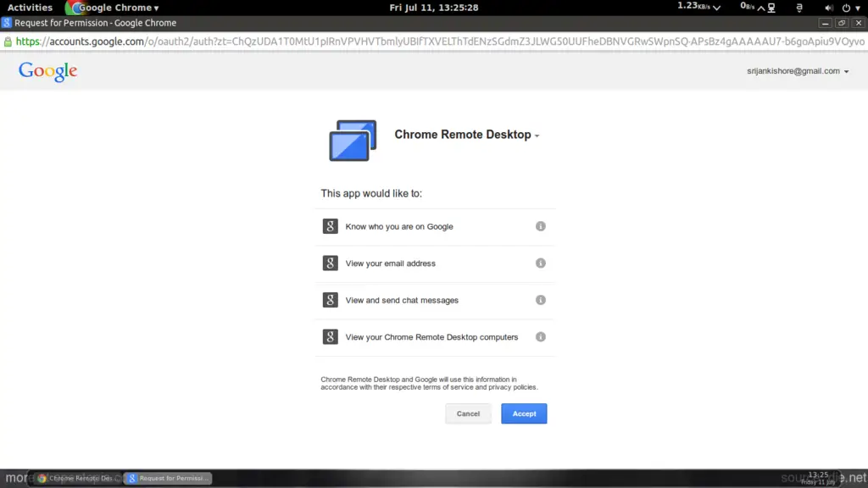Click the window title bar favicon
The width and height of the screenshot is (868, 488).
[x=7, y=23]
